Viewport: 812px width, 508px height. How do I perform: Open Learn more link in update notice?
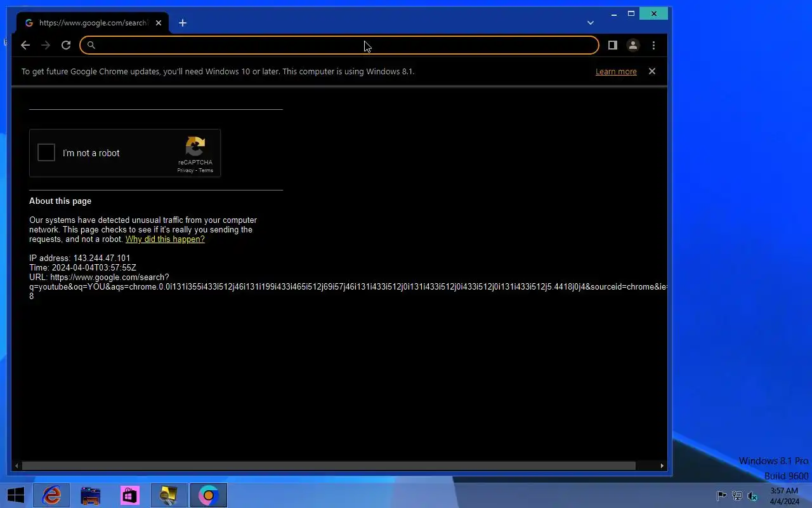tap(616, 72)
